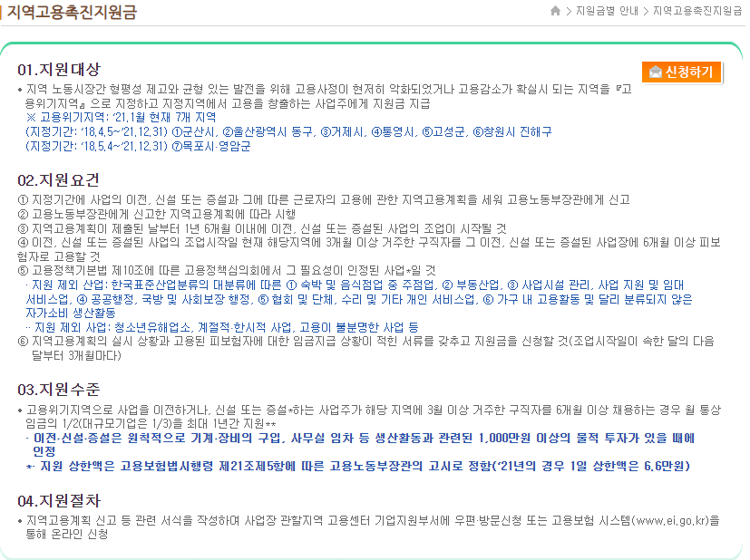Select the 02.지원요건 section heading

58,180
